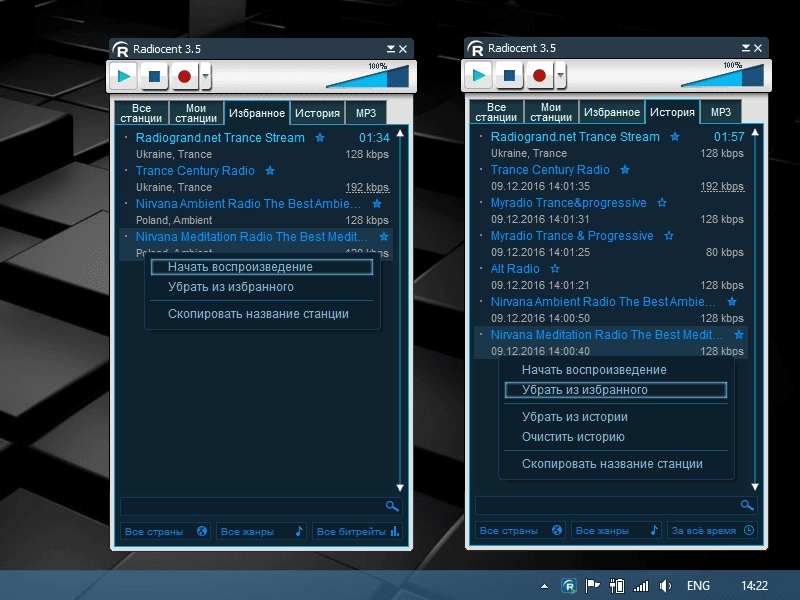Toggle the Nirvana Meditation Radio star in left window
Screen dimensions: 800x600
tap(384, 237)
